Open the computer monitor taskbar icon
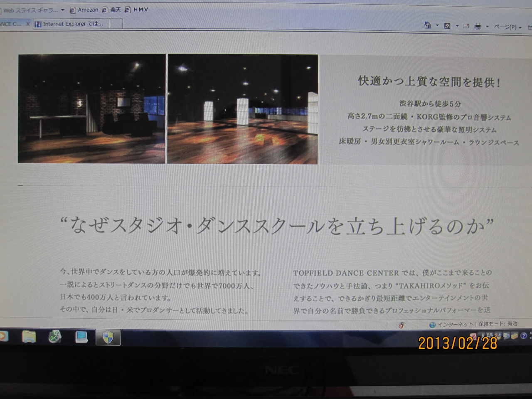The image size is (532, 399). click(81, 337)
